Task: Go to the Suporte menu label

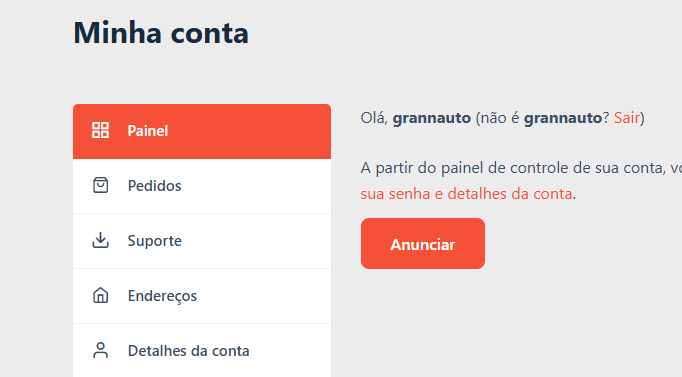Action: coord(154,241)
